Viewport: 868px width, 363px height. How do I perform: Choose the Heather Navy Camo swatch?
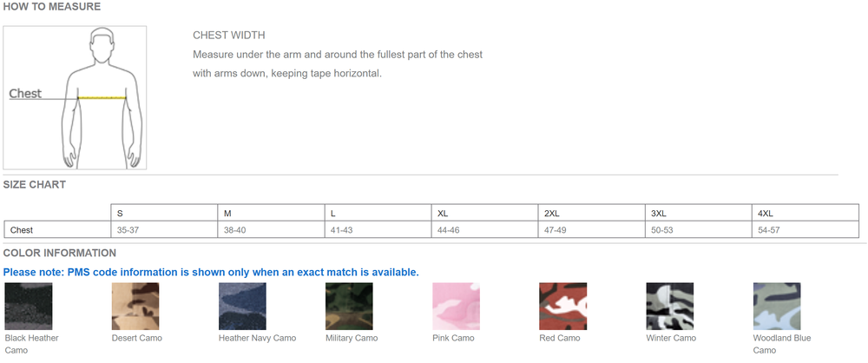242,306
